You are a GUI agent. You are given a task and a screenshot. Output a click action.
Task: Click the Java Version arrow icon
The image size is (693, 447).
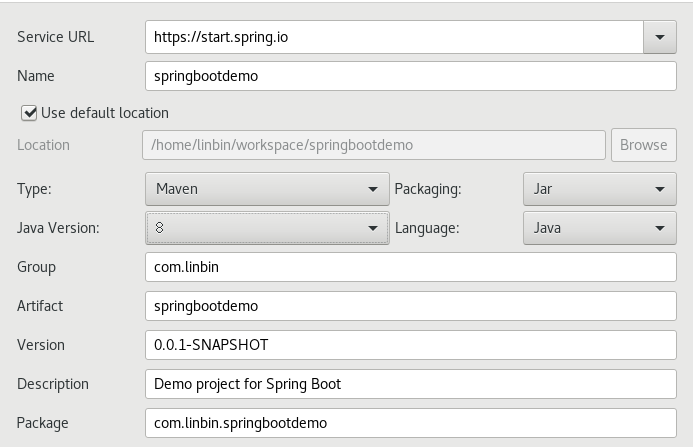point(374,228)
